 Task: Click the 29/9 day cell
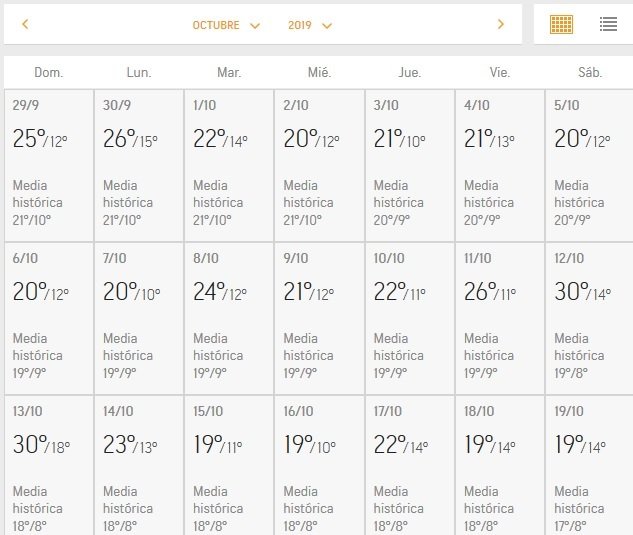click(x=49, y=166)
